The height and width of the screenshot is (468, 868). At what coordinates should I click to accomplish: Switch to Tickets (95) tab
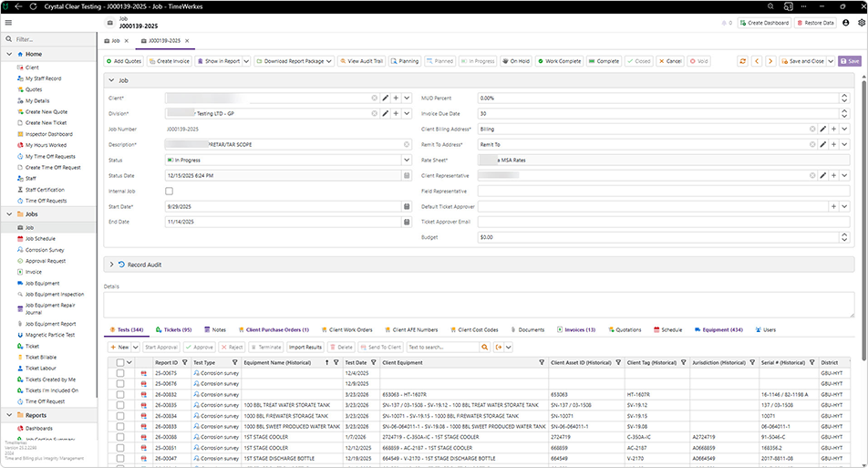tap(173, 330)
